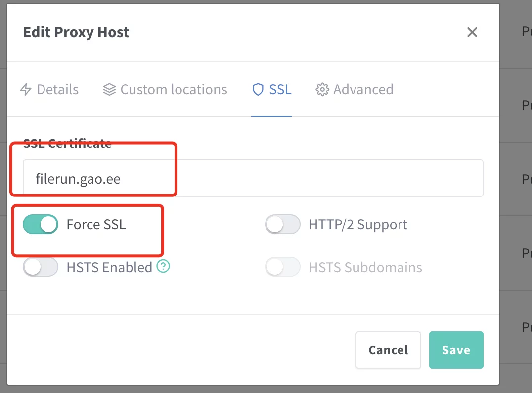532x393 pixels.
Task: Switch to the Details tab
Action: coord(57,90)
